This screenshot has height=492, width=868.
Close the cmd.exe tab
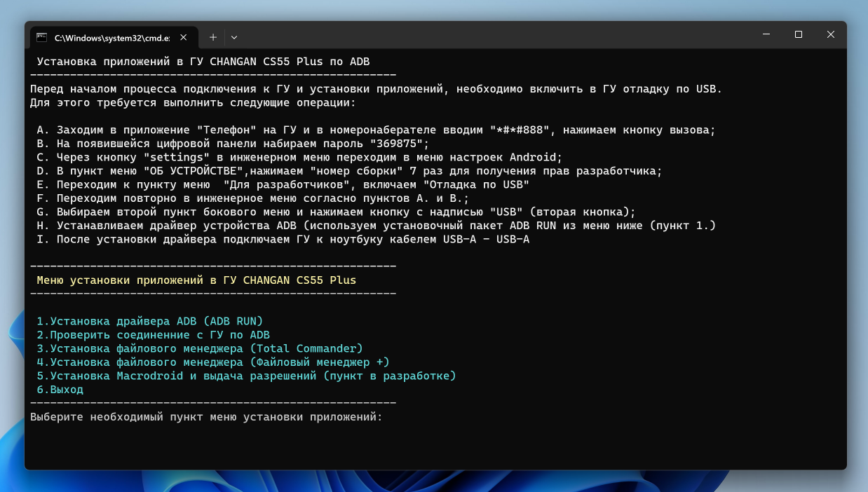(184, 37)
